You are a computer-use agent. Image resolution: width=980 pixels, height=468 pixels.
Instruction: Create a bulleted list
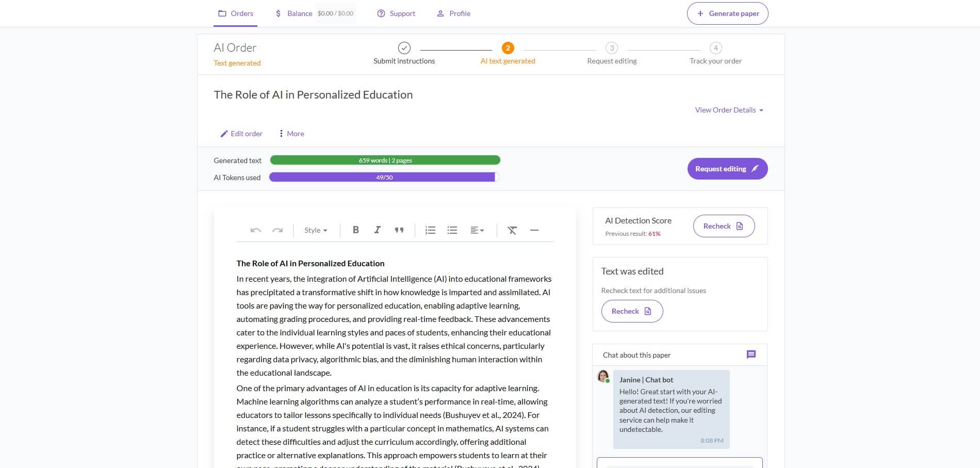click(452, 230)
